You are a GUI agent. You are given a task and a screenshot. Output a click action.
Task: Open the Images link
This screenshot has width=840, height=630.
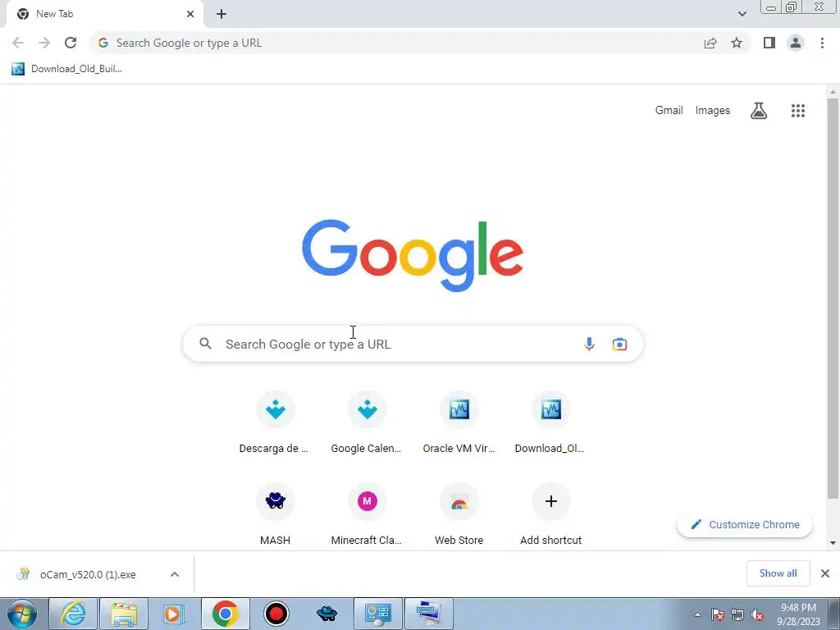(713, 111)
